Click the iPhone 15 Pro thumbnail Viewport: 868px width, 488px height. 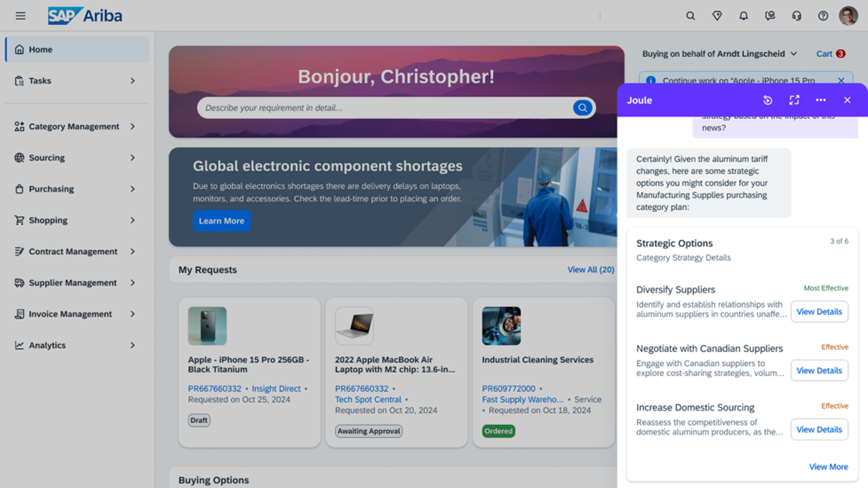pyautogui.click(x=207, y=326)
